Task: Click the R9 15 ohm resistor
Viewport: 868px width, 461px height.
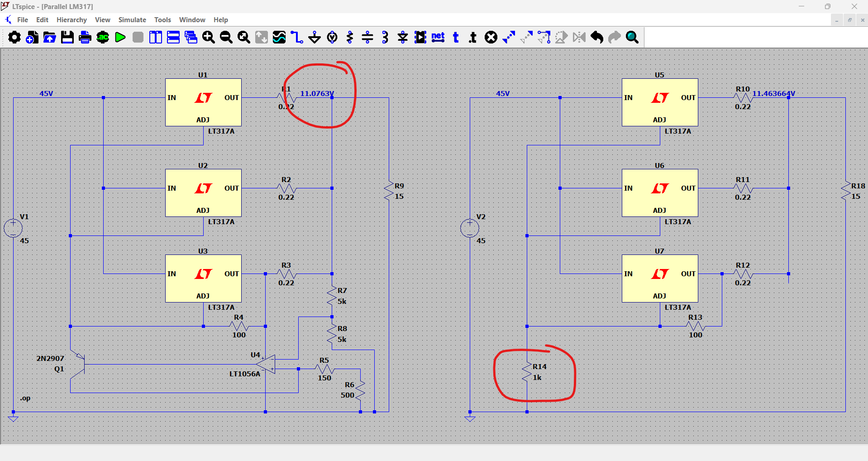Action: tap(389, 191)
